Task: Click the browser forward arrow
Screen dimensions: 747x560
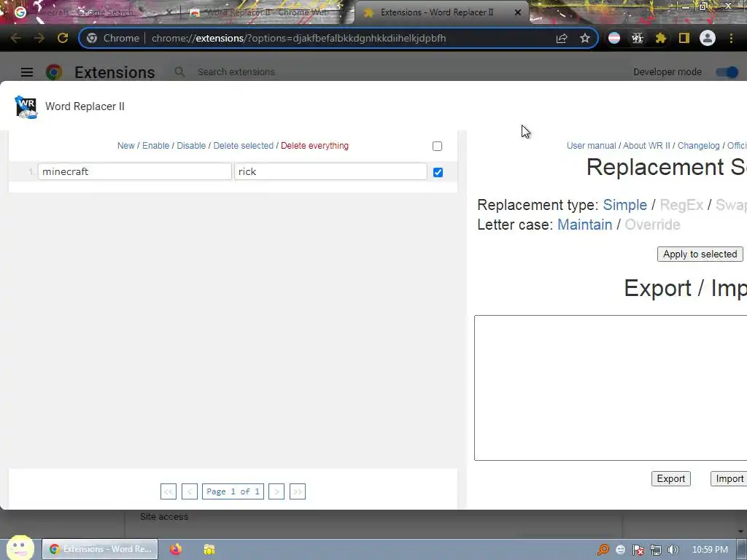Action: click(x=39, y=38)
